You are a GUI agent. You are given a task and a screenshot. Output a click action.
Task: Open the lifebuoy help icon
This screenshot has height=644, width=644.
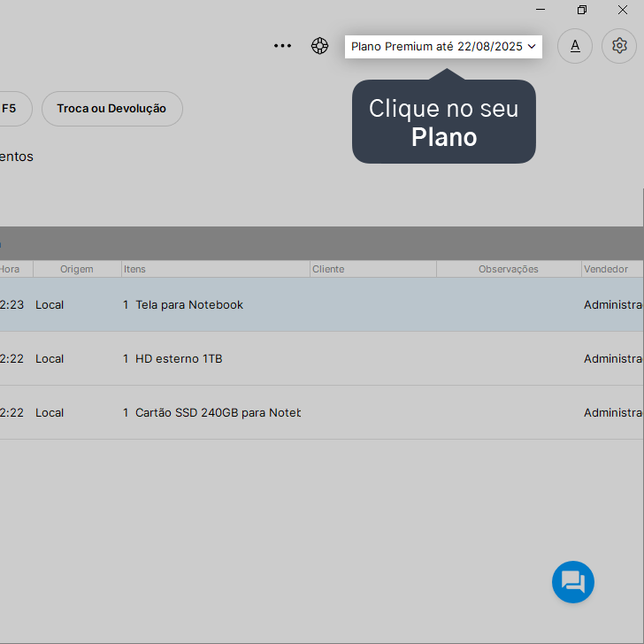click(319, 46)
